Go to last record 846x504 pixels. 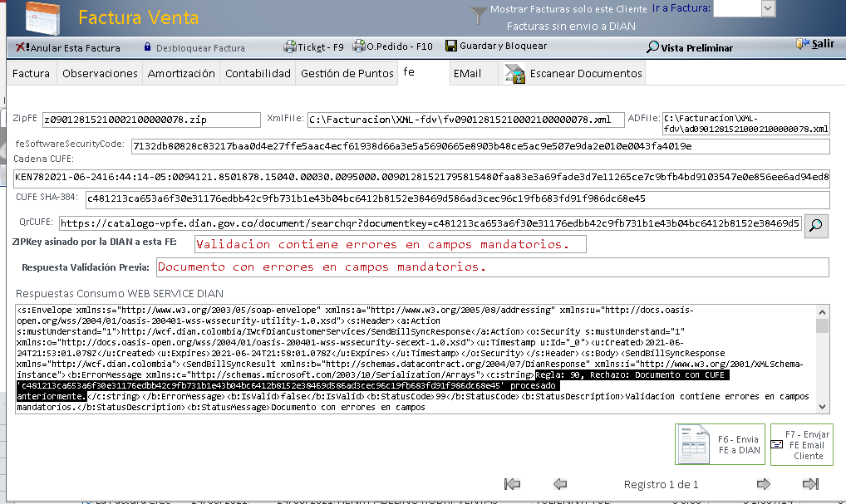click(810, 484)
